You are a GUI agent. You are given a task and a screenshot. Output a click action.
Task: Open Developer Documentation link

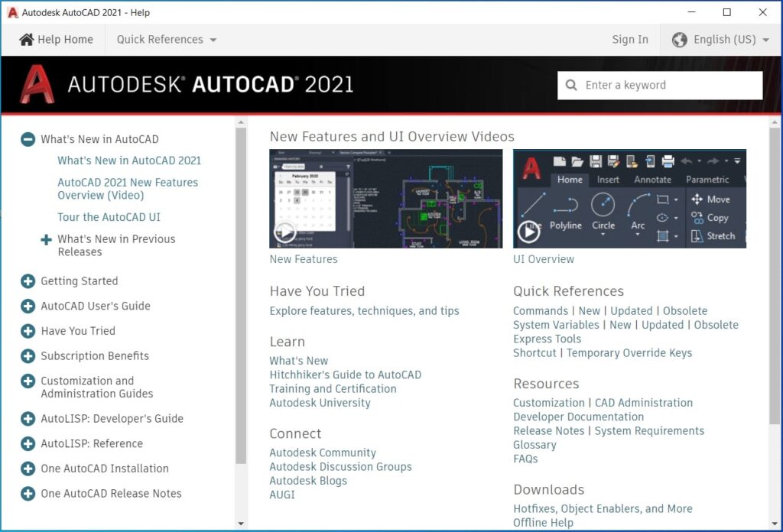pyautogui.click(x=578, y=417)
